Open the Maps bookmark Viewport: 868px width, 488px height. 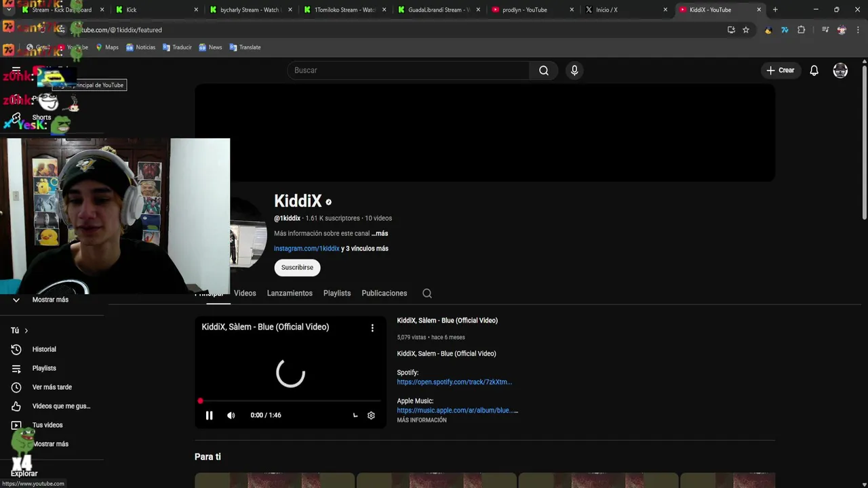[x=107, y=47]
